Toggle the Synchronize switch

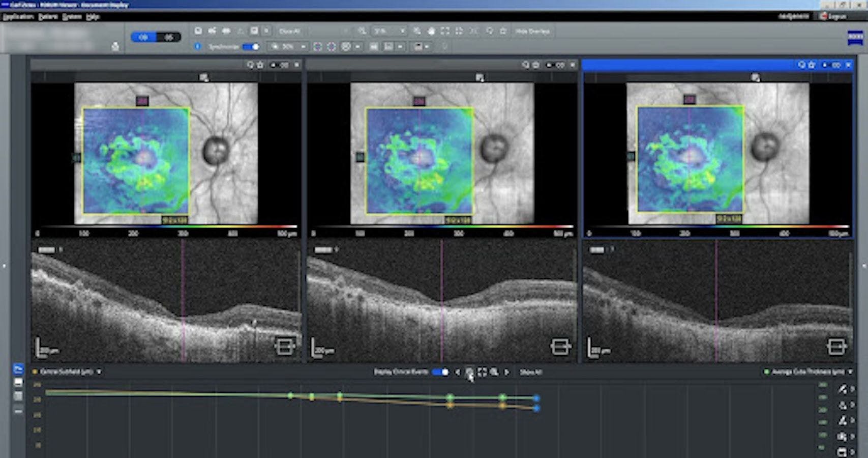251,46
